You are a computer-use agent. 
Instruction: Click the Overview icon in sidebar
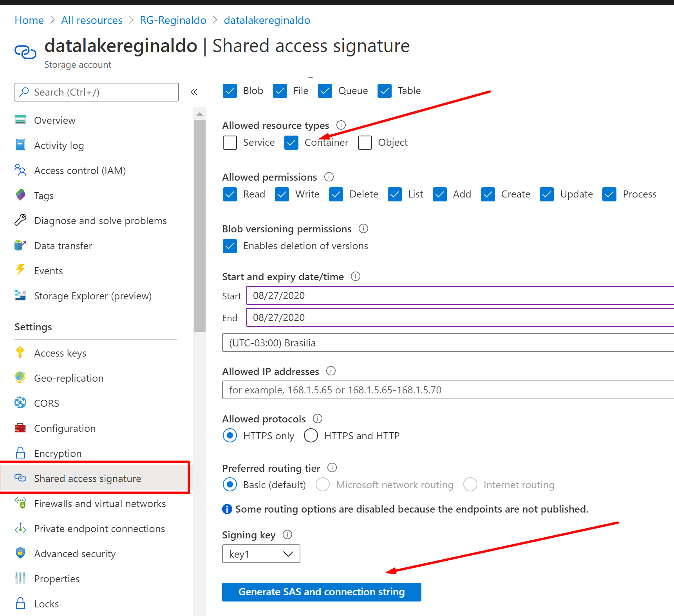tap(20, 120)
